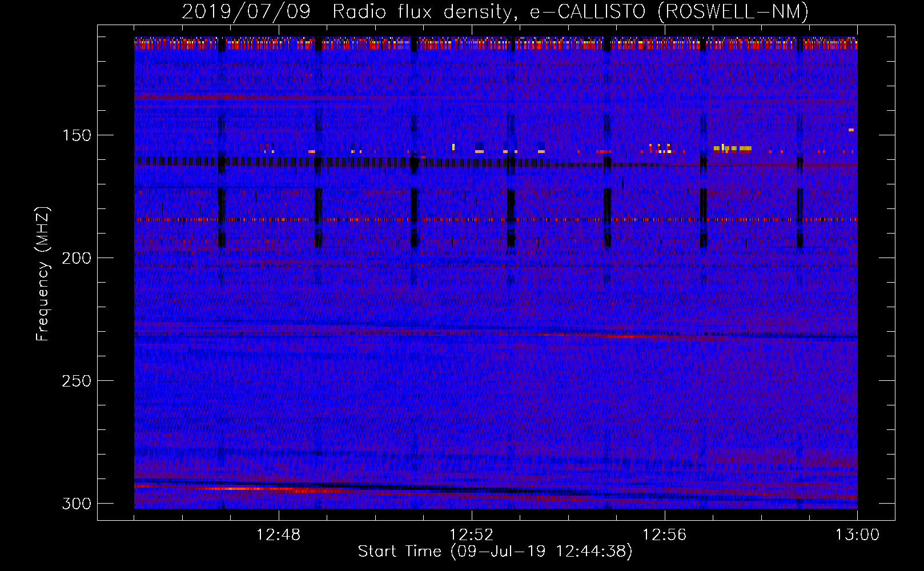924x571 pixels.
Task: Select the date "2019/07/09" in the title
Action: pyautogui.click(x=246, y=11)
